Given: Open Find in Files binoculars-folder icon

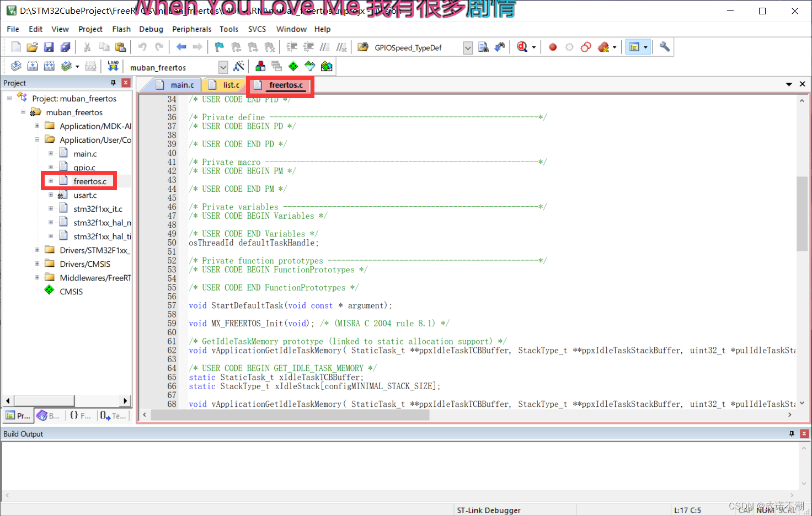Looking at the screenshot, I should pyautogui.click(x=363, y=47).
